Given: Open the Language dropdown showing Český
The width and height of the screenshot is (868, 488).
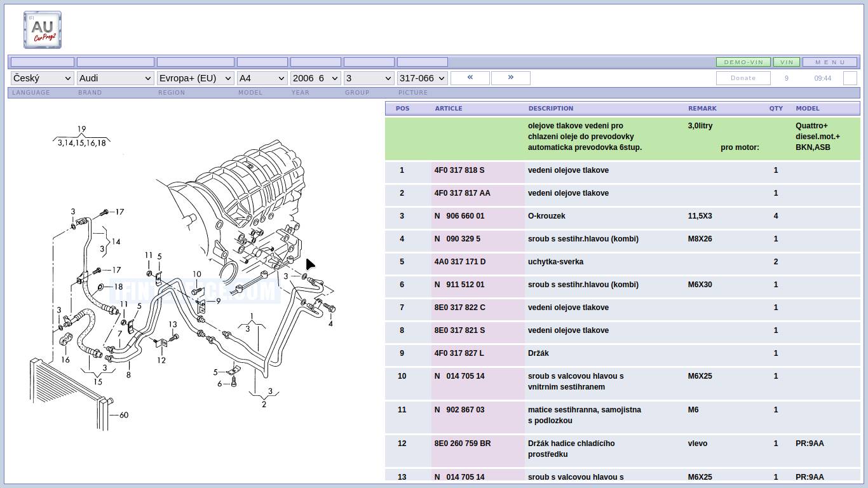Looking at the screenshot, I should (x=42, y=78).
